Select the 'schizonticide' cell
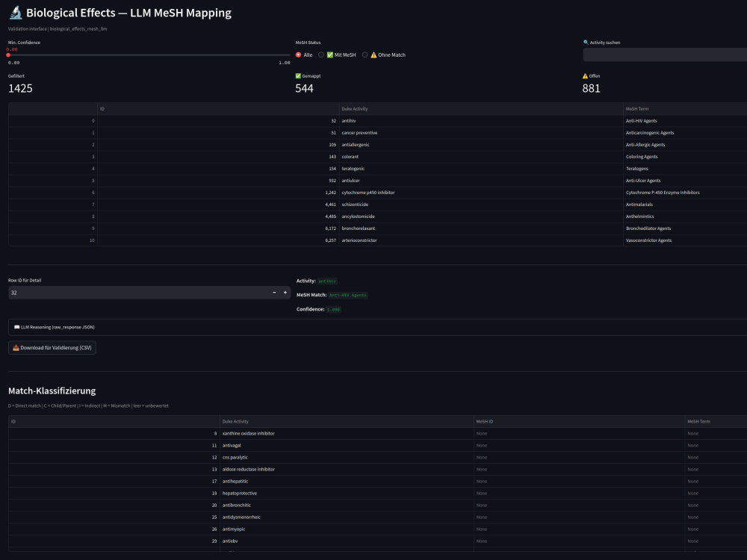 481,205
